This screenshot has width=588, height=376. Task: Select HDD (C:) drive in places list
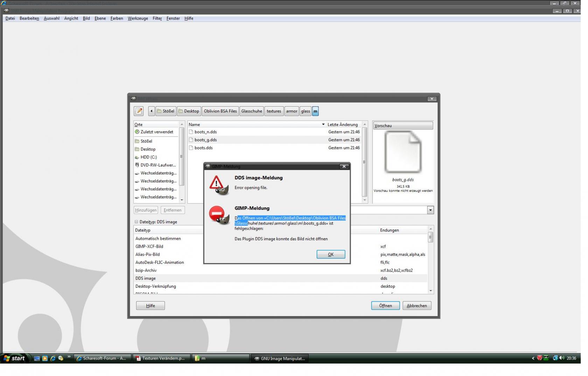pos(148,157)
